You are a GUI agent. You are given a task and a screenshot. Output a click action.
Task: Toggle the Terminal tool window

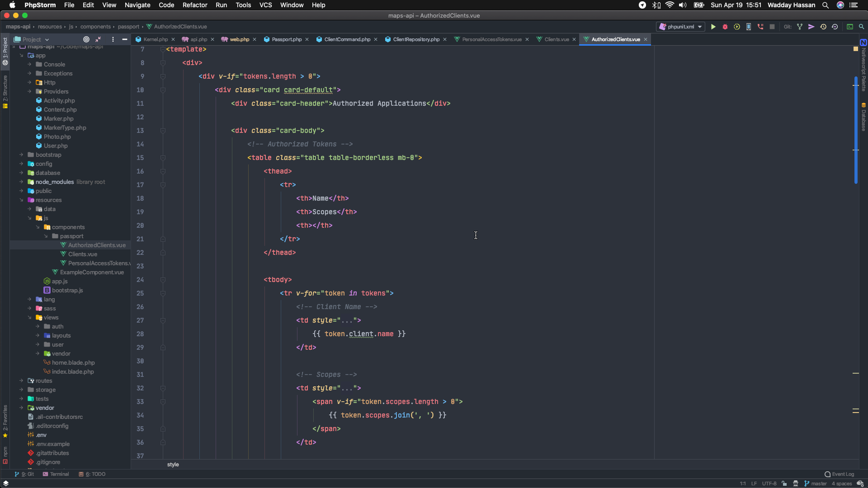tap(56, 474)
